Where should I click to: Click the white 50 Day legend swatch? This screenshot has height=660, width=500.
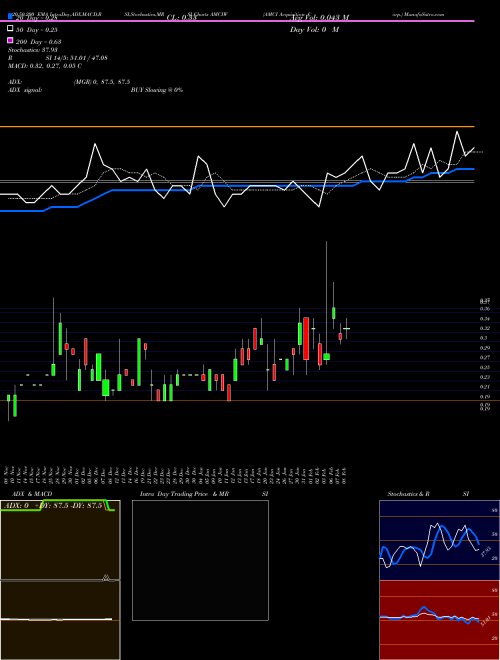[x=10, y=29]
